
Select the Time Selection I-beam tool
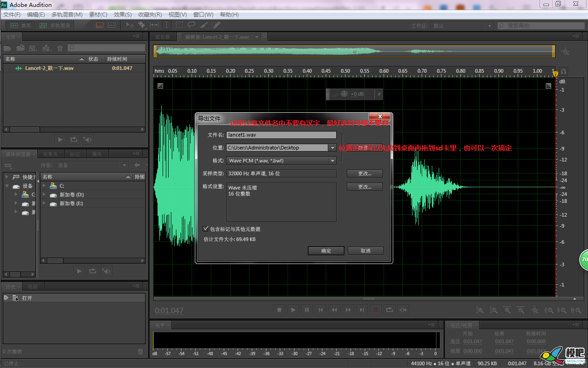(167, 25)
